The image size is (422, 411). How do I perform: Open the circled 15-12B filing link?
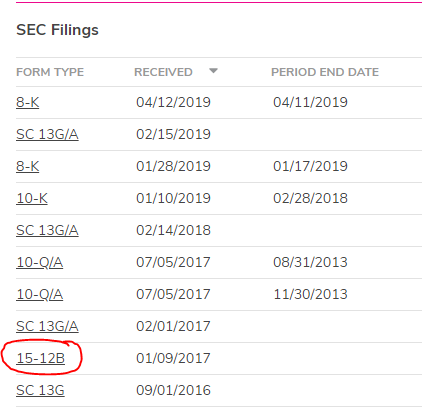coord(41,358)
